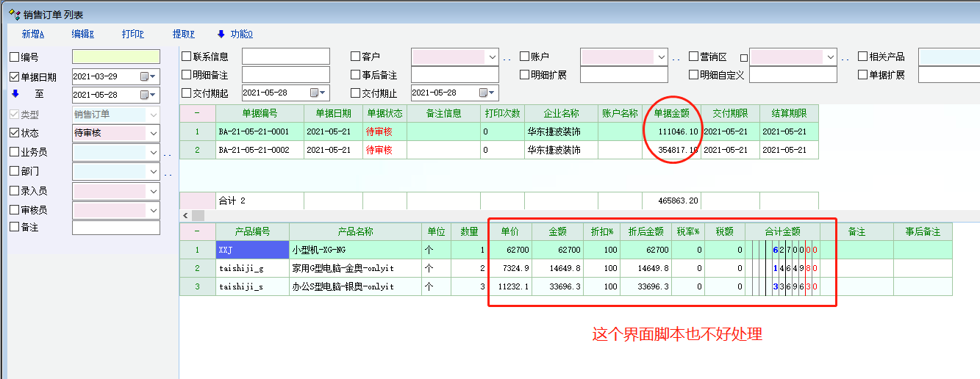Select order row BA-21-05-21-0002
Screen dimensions: 980x379
252,150
